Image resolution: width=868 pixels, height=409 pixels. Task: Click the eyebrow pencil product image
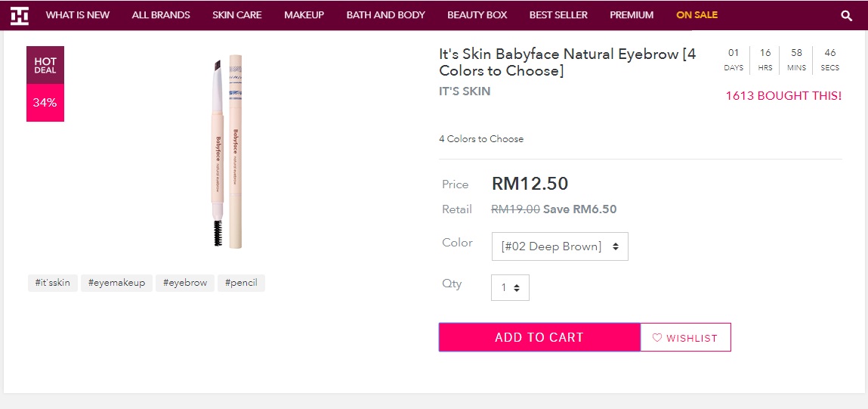pos(227,150)
